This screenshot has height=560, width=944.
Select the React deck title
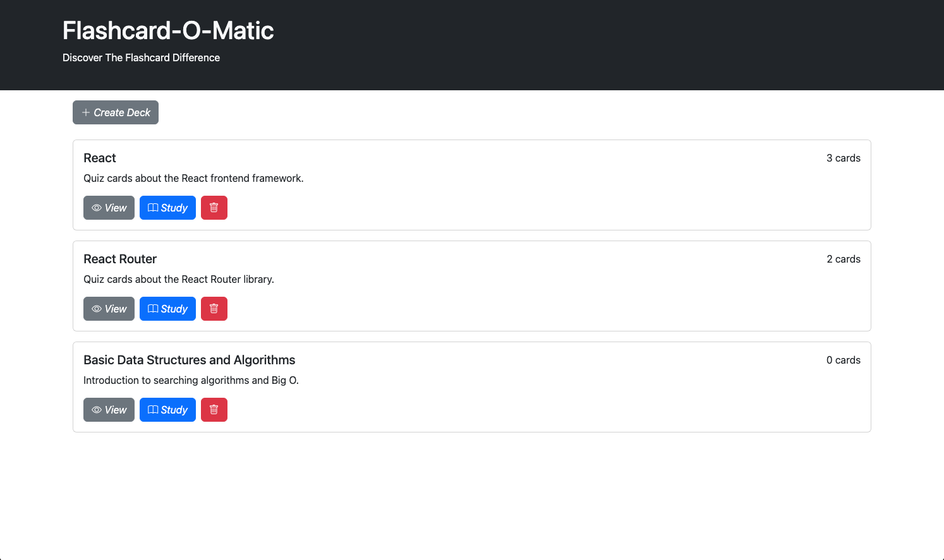coord(100,158)
